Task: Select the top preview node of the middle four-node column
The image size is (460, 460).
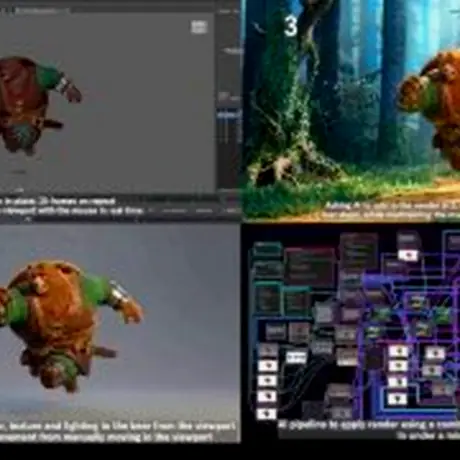Action: click(x=398, y=352)
